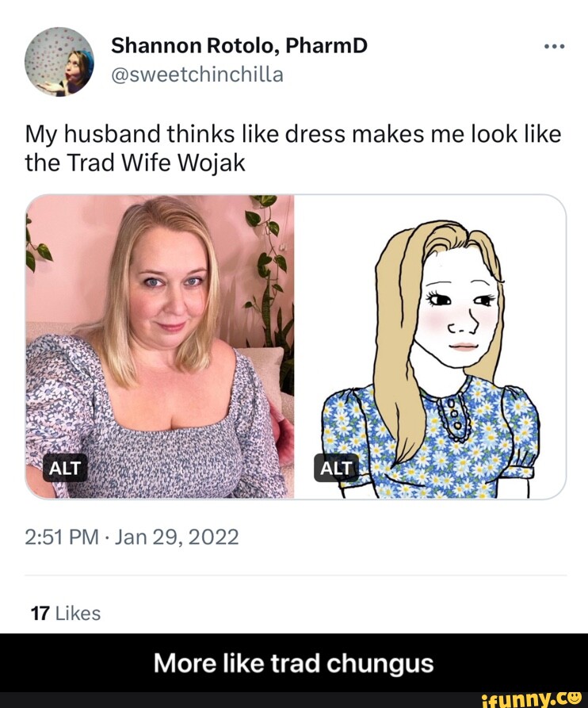
Task: Show ALT text on the Wojak drawing
Action: coord(336,469)
